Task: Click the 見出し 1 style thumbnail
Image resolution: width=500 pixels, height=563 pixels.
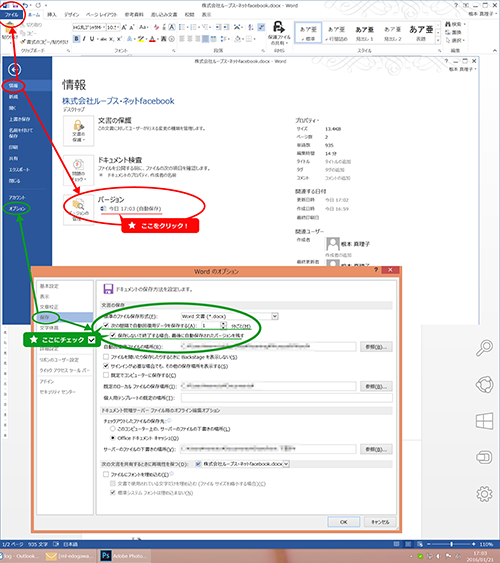Action: point(365,32)
